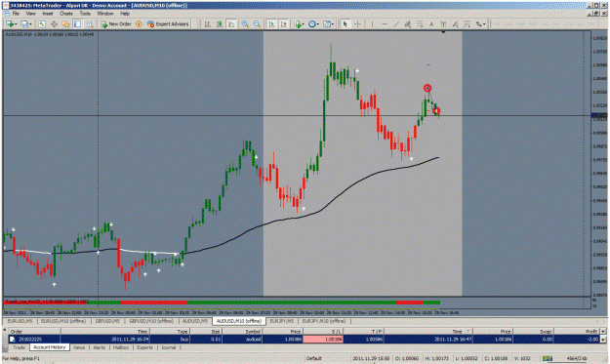Open the Insert menu
Viewport: 610px width, 364px height.
[x=48, y=14]
